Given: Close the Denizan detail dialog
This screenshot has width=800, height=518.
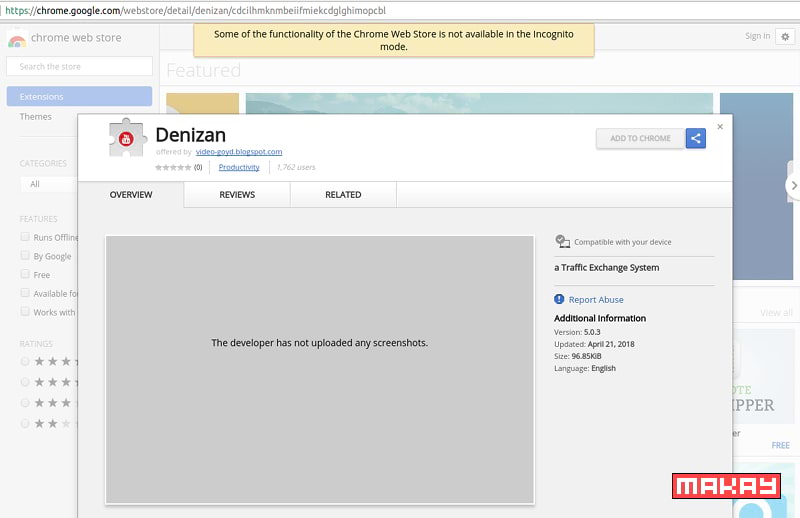Looking at the screenshot, I should (720, 127).
